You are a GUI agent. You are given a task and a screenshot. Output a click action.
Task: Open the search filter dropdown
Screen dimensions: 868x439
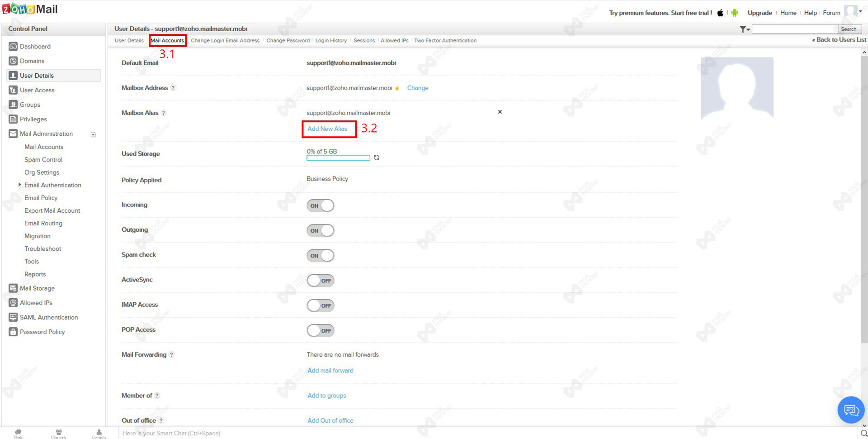[x=745, y=29]
